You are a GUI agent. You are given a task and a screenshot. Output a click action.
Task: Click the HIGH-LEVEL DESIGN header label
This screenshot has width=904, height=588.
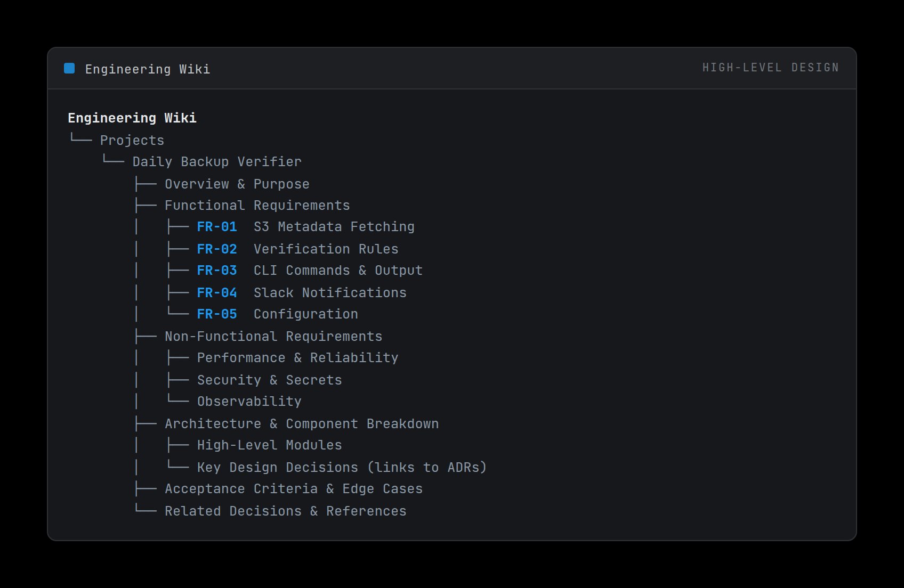pos(771,68)
